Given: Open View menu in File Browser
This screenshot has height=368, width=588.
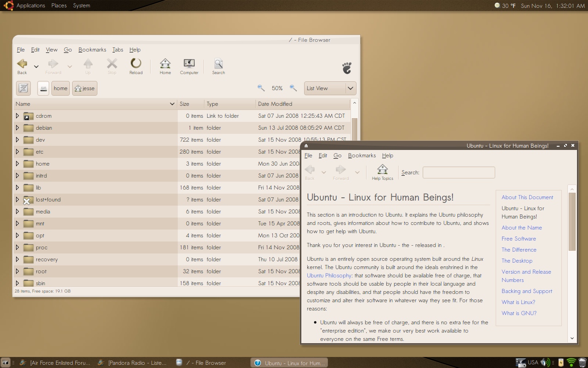Looking at the screenshot, I should click(x=51, y=50).
